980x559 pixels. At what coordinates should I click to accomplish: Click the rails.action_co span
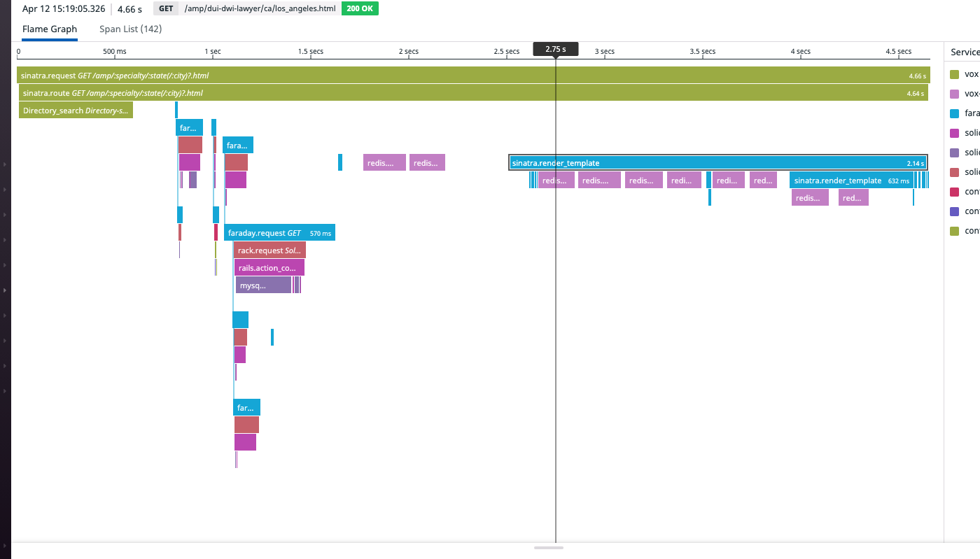click(x=269, y=267)
